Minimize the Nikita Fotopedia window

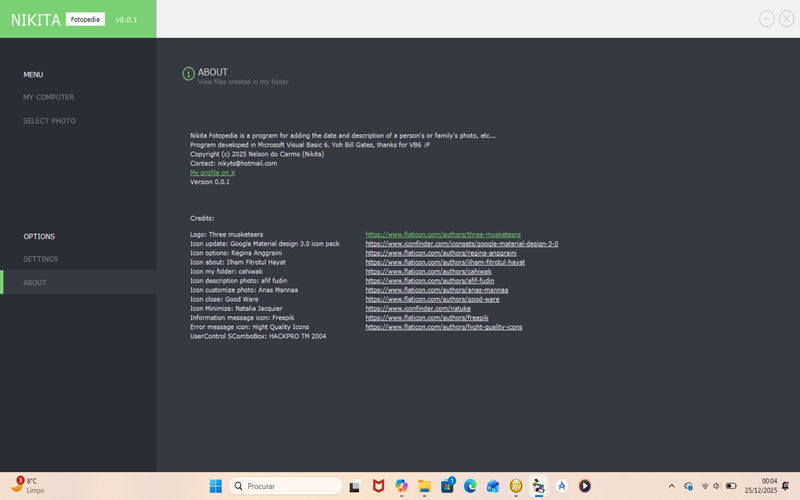[767, 18]
